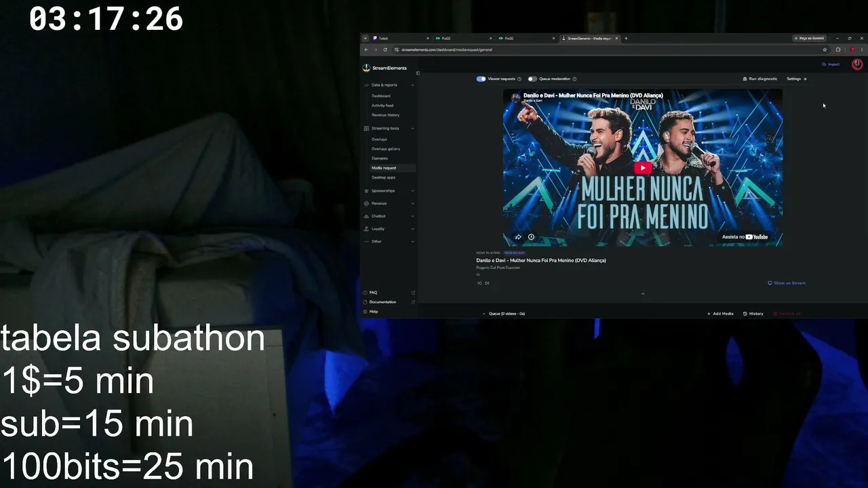Click Add Media

point(720,314)
